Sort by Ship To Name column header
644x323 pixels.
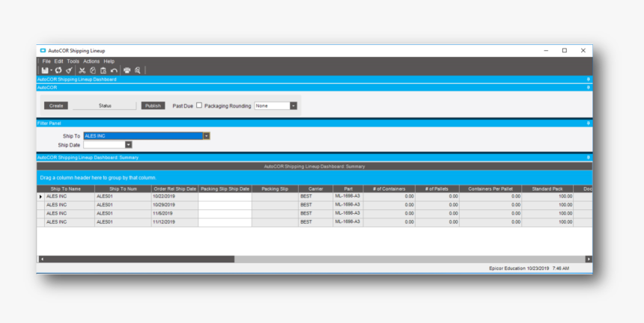click(66, 189)
